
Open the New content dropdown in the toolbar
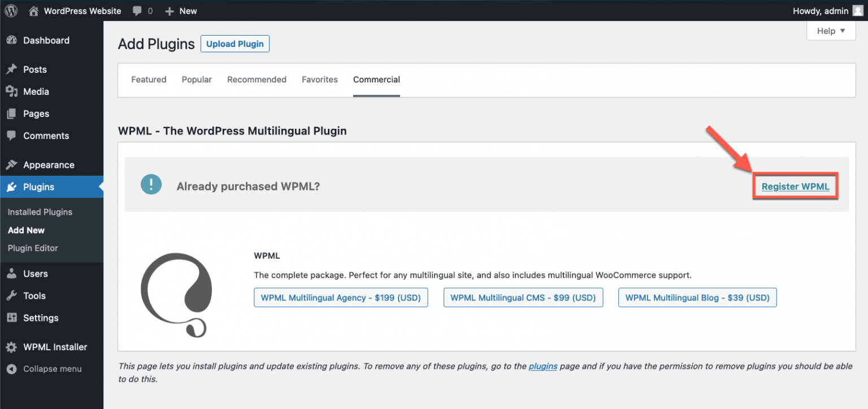181,11
